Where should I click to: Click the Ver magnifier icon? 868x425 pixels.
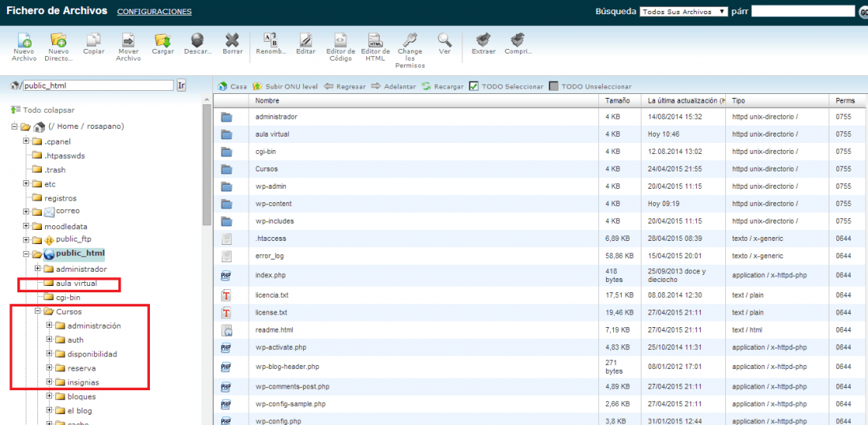coord(444,40)
